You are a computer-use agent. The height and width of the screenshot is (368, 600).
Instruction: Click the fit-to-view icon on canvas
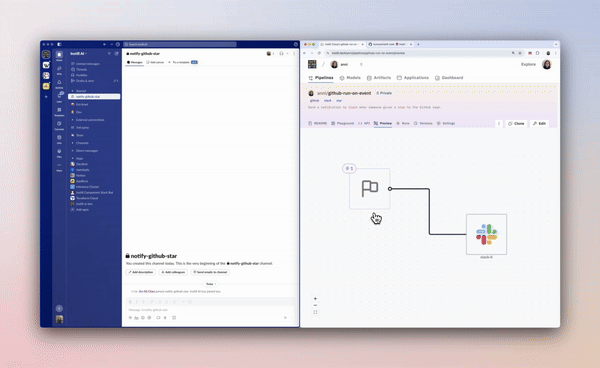pos(315,312)
